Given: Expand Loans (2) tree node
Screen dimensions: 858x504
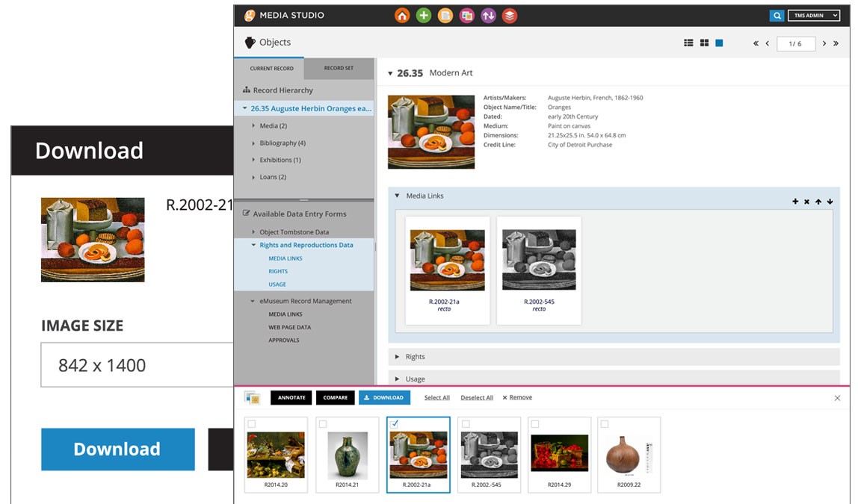Looking at the screenshot, I should pos(253,177).
